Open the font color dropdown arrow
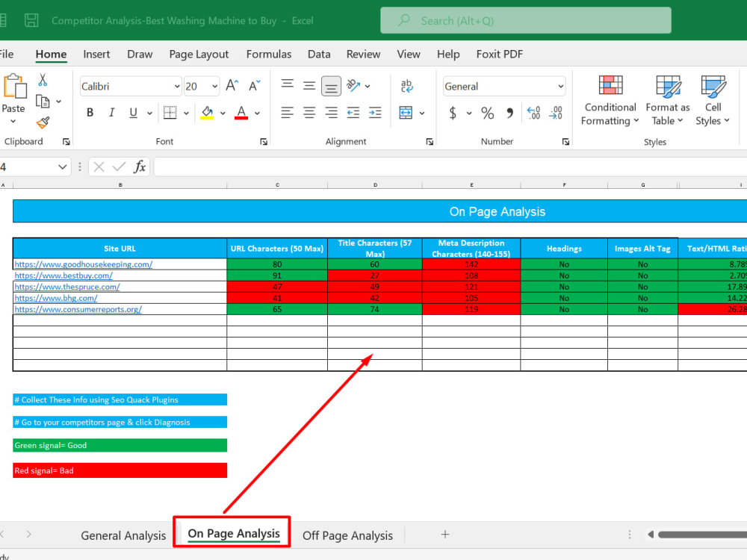 tap(257, 113)
